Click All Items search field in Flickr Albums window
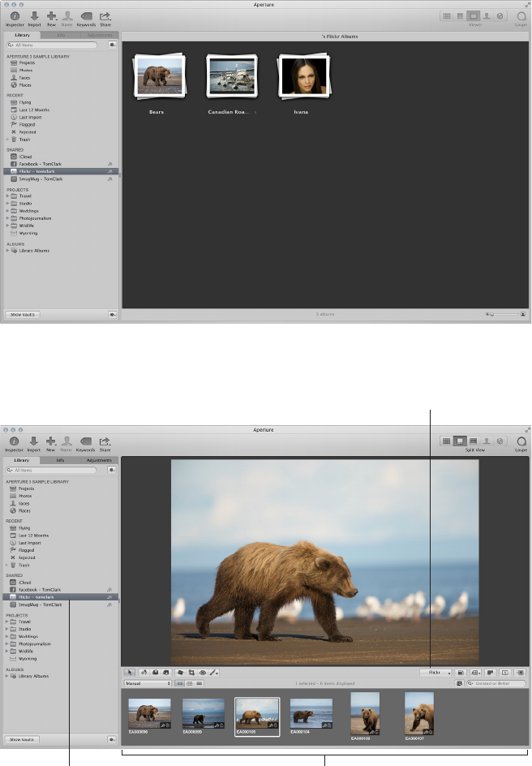Viewport: 532px width, 766px height. [x=52, y=45]
